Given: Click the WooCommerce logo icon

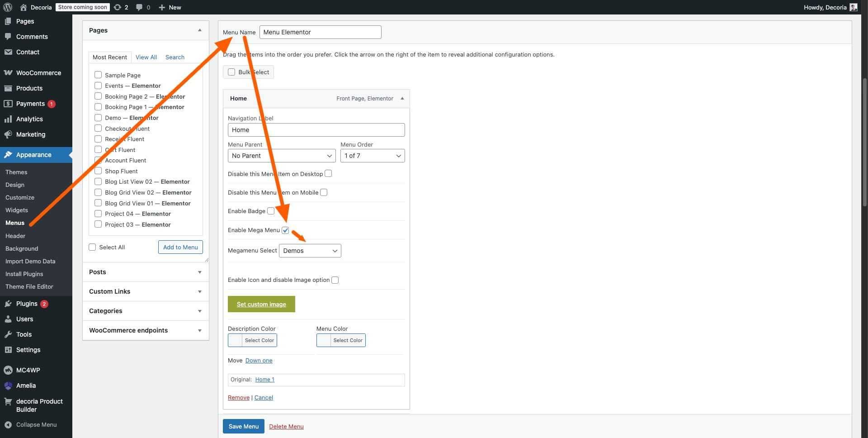Looking at the screenshot, I should click(x=8, y=73).
